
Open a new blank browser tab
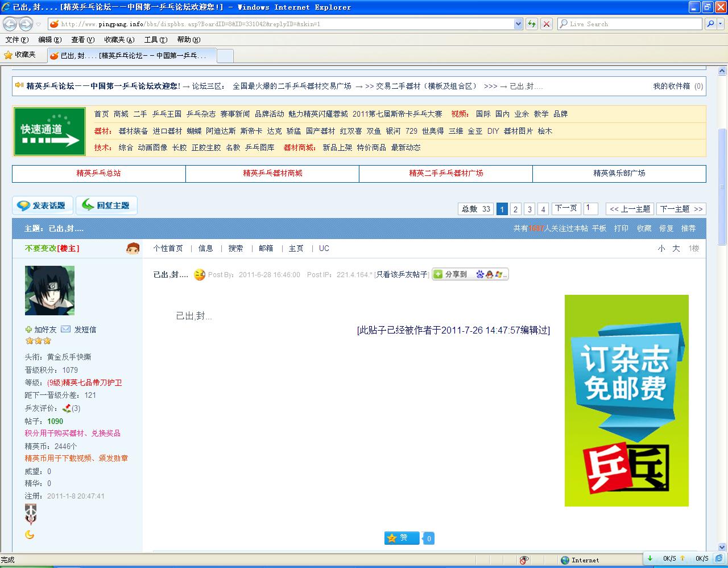tap(225, 56)
